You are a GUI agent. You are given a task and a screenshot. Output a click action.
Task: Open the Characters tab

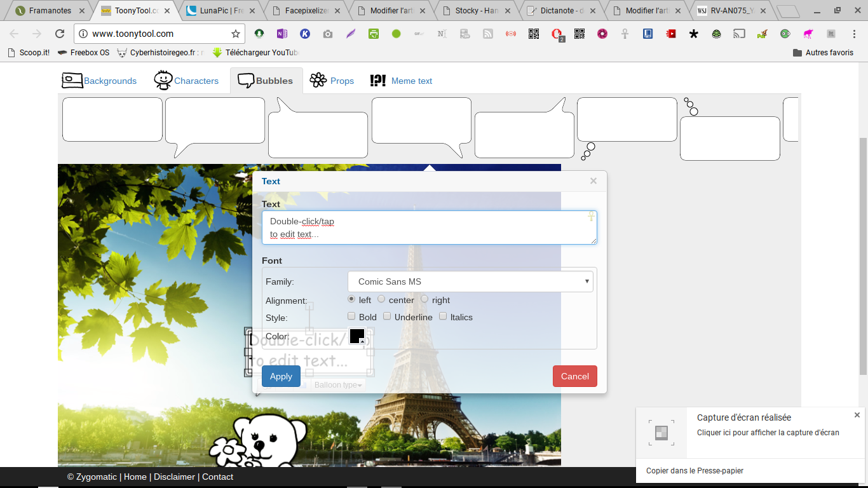(x=186, y=81)
